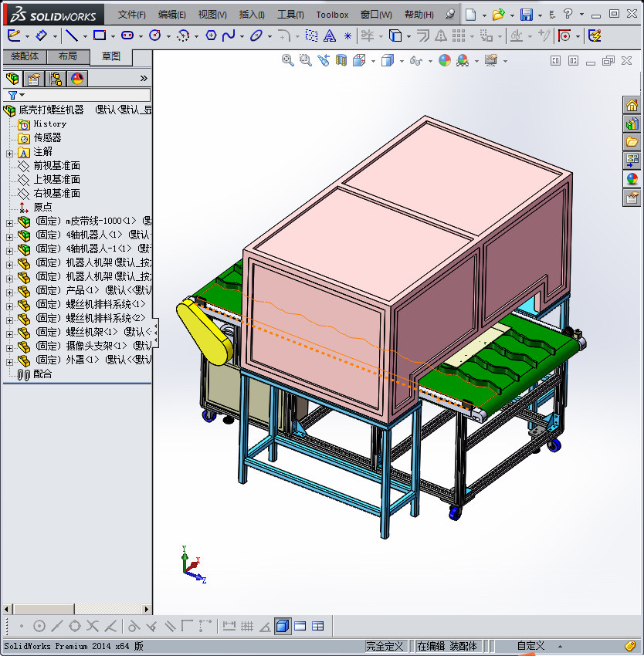Switch to the 装配体 tab
Viewport: 644px width, 656px height.
(25, 56)
